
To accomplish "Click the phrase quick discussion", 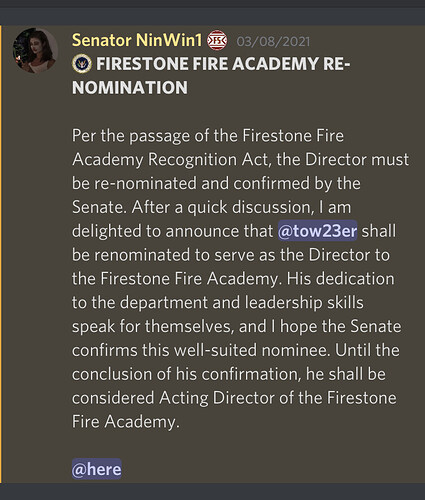I will click(x=250, y=207).
